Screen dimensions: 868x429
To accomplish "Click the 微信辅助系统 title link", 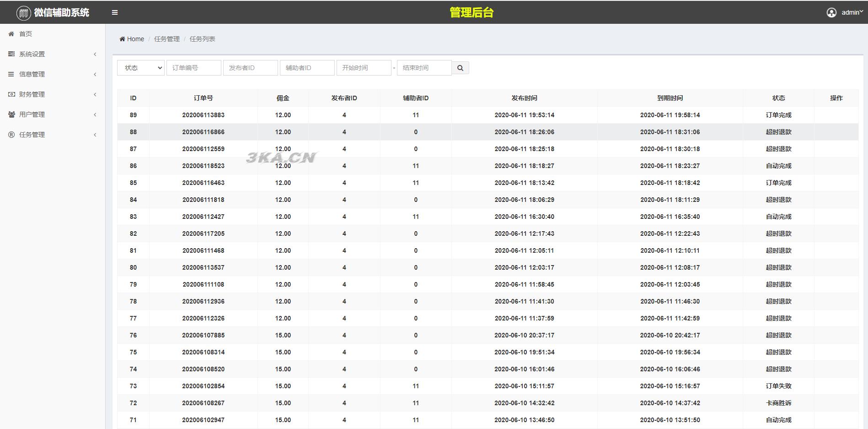I will 62,13.
